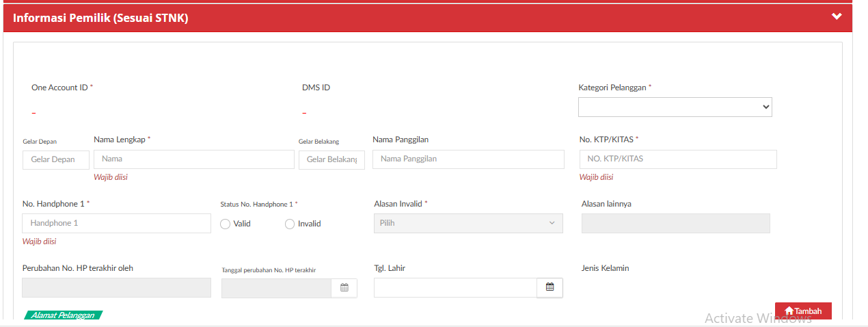Screen dimensions: 868x327
Task: Click the Informasi Pemilik (Sesuai STNK) header
Action: click(x=100, y=18)
